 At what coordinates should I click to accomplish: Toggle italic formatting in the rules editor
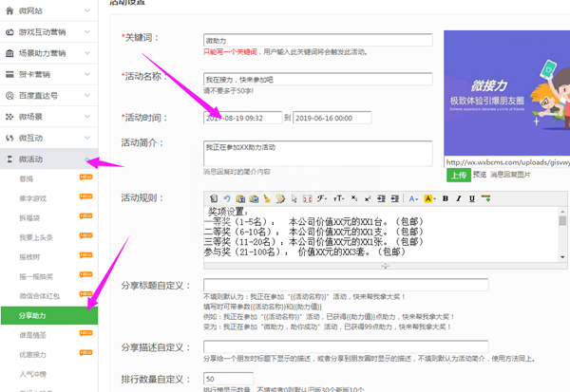[459, 198]
